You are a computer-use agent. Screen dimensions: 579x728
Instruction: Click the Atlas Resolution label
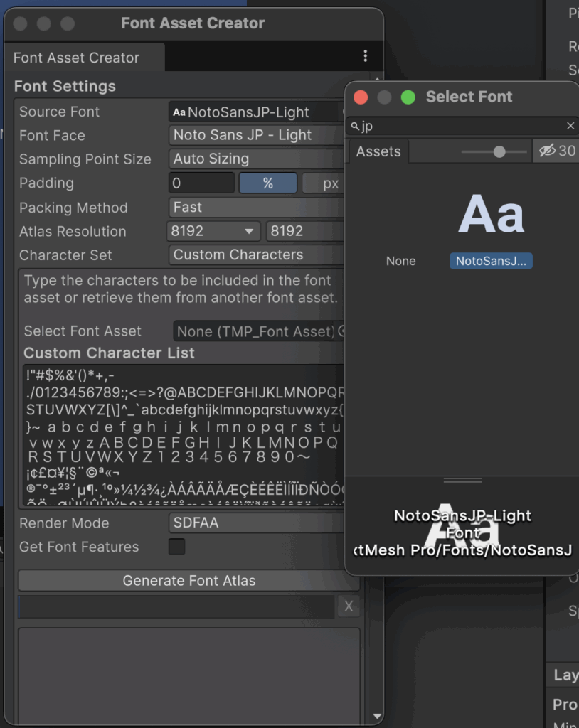coord(73,231)
